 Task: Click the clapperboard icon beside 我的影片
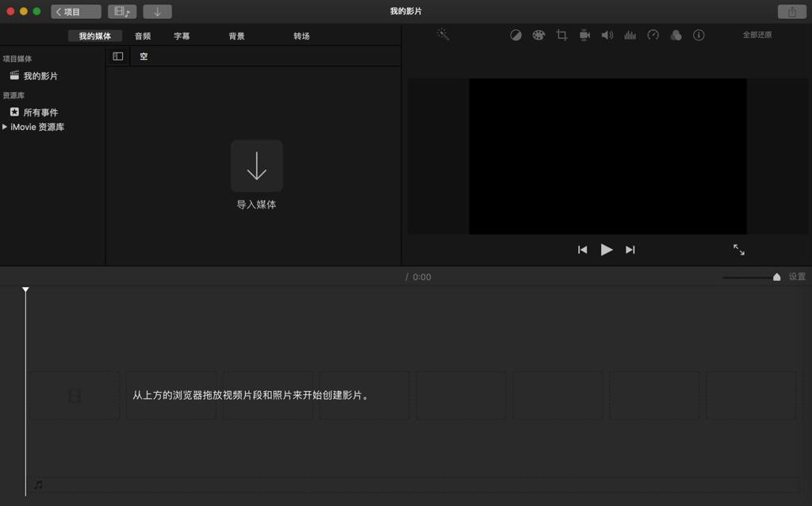coord(14,75)
